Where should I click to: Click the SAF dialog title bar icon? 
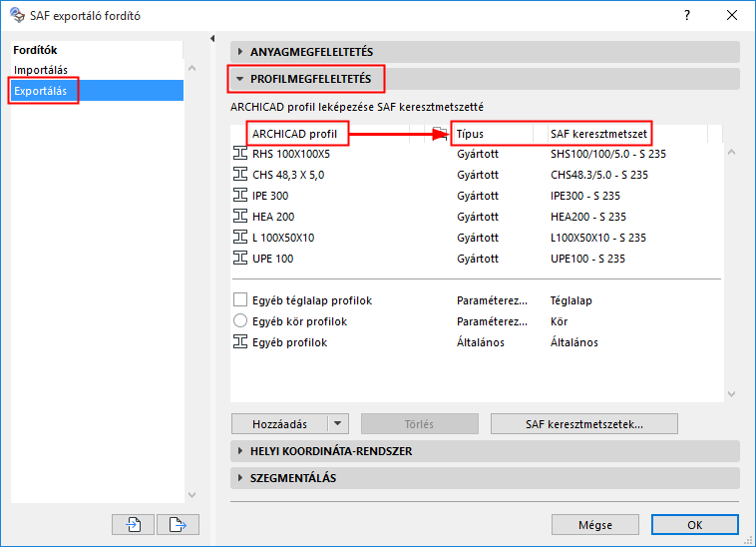(x=17, y=15)
